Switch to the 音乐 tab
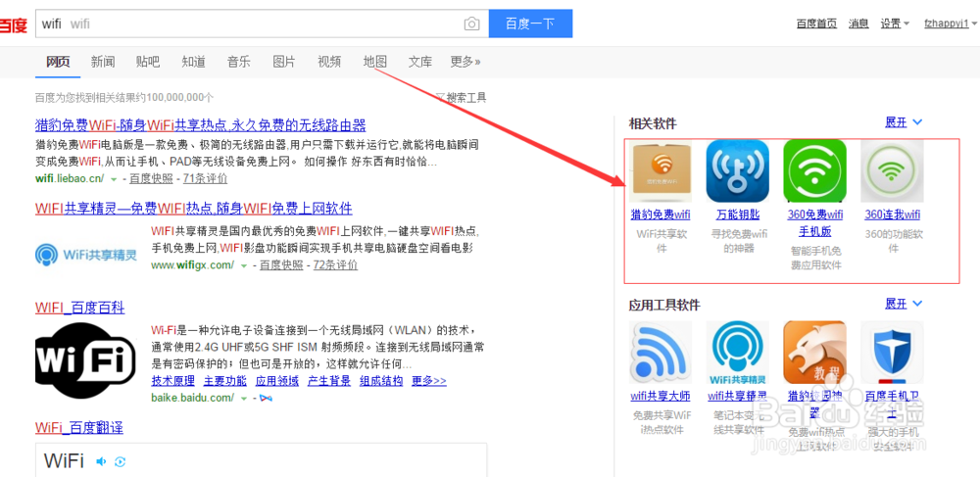 (x=239, y=61)
